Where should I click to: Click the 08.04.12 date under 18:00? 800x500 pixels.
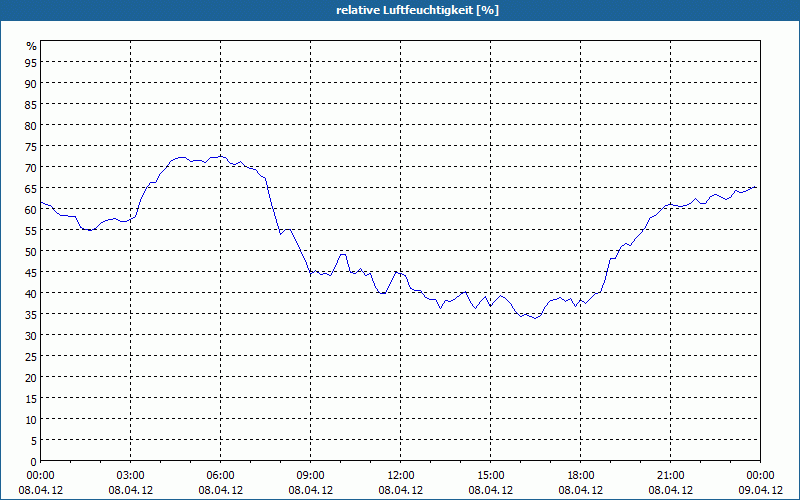[x=581, y=490]
